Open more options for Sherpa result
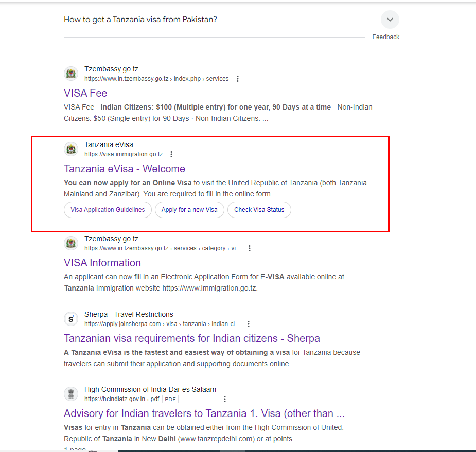The width and height of the screenshot is (476, 452). [x=249, y=323]
